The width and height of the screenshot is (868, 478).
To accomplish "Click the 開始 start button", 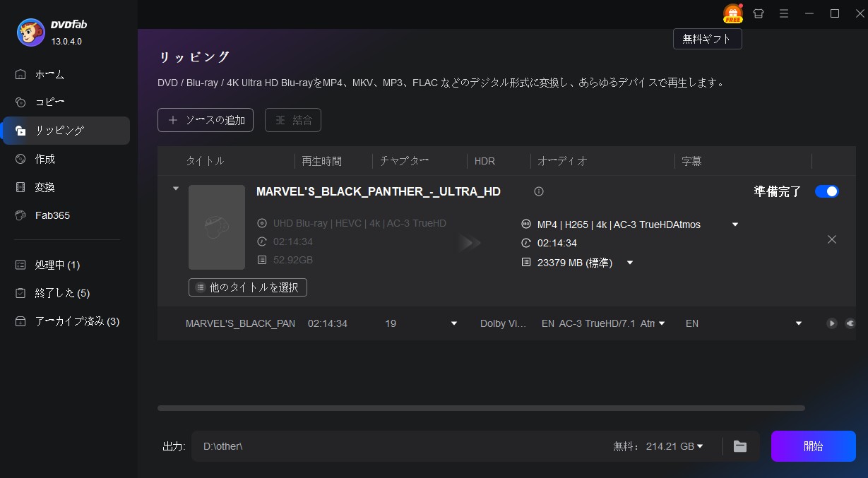I will coord(814,446).
